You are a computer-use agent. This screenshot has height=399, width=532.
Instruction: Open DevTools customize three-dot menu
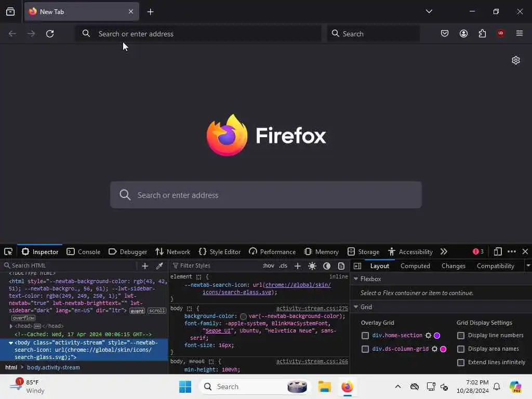512,252
